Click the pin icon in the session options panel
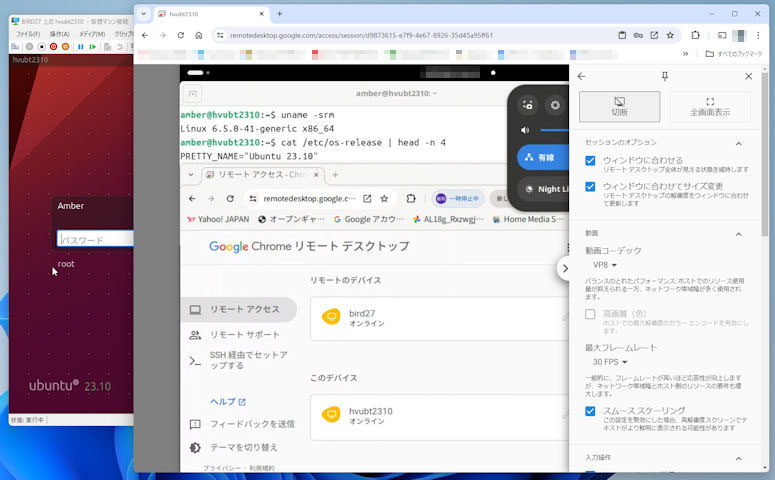 tap(665, 76)
